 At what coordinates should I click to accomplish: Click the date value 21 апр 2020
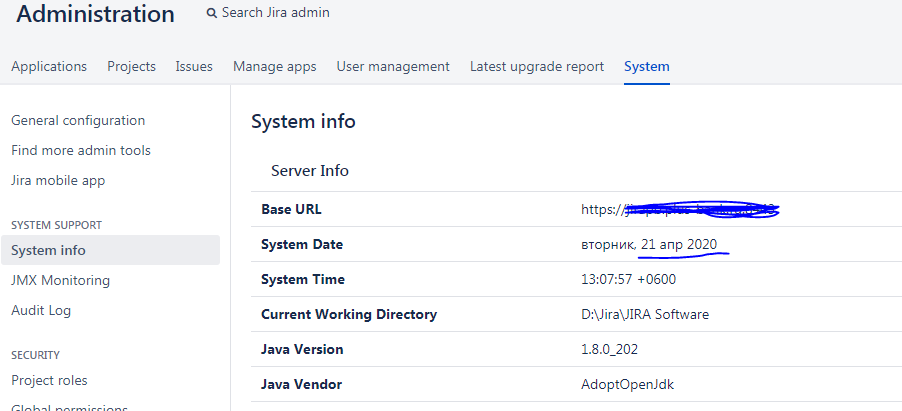pos(679,245)
